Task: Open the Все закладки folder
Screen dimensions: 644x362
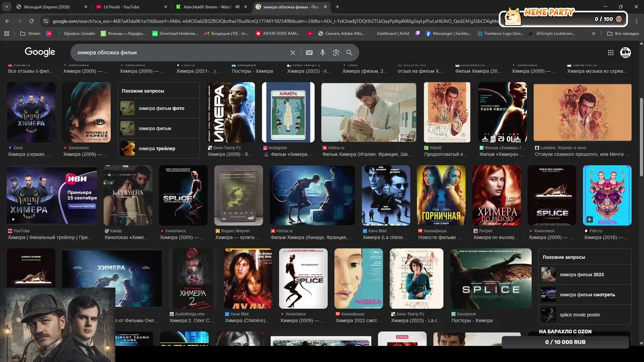Action: [x=623, y=34]
